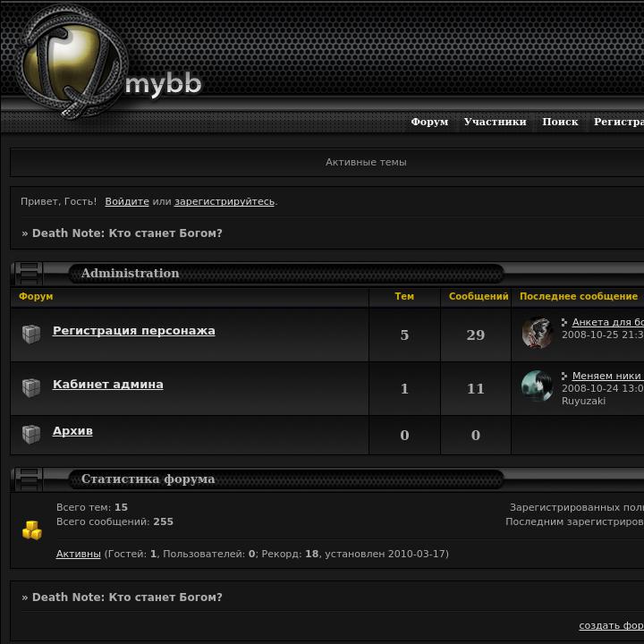This screenshot has height=644, width=644.
Task: Click the cube icon beside Регистрация персонажа
Action: tap(31, 334)
